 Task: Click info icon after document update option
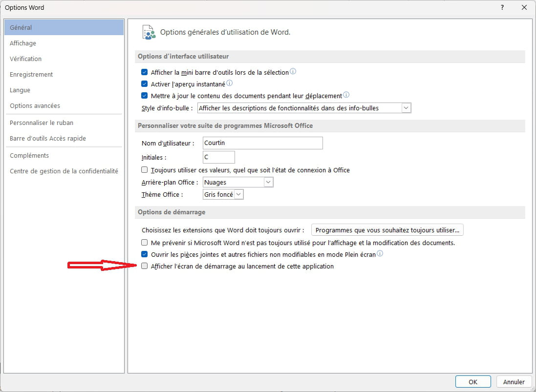coord(346,95)
